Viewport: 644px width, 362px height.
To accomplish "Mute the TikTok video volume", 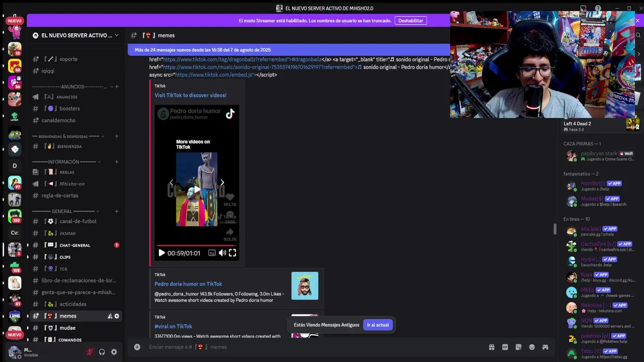I will click(222, 253).
